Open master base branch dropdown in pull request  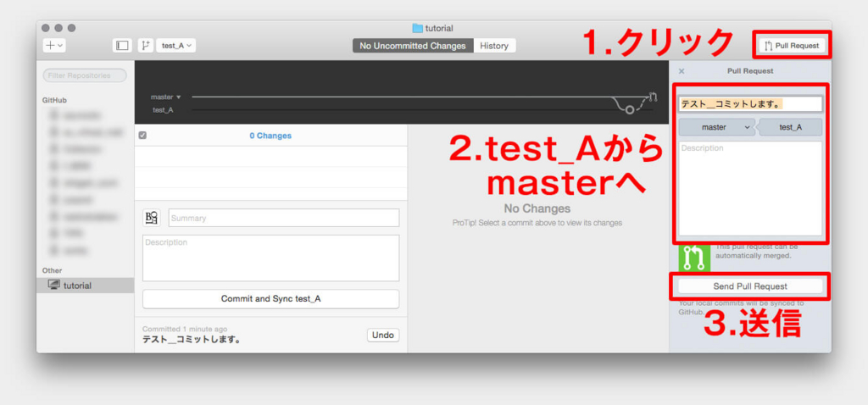click(718, 127)
